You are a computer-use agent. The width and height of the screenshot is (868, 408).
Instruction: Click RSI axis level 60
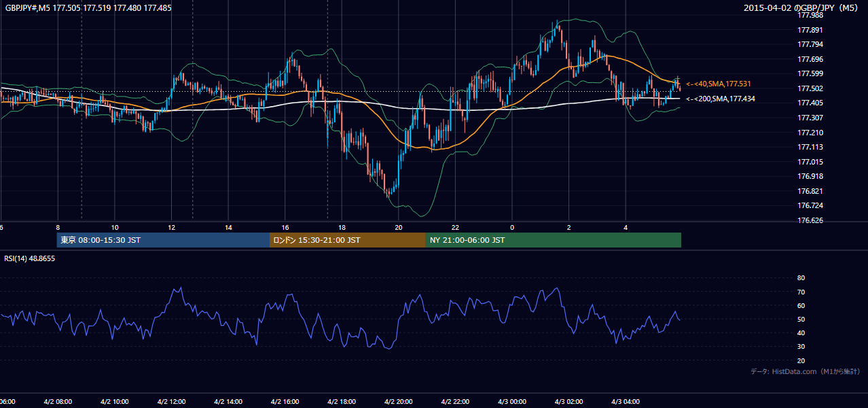(x=801, y=305)
